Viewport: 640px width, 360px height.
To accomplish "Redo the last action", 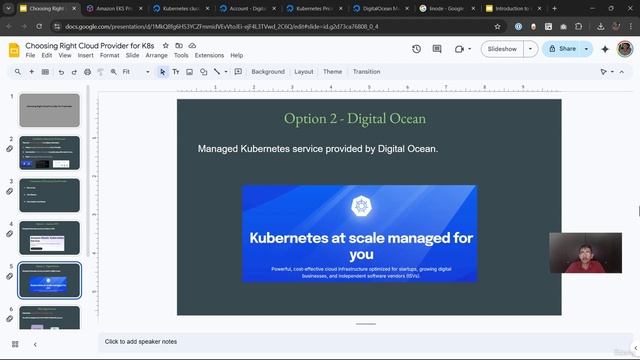I will coord(74,72).
